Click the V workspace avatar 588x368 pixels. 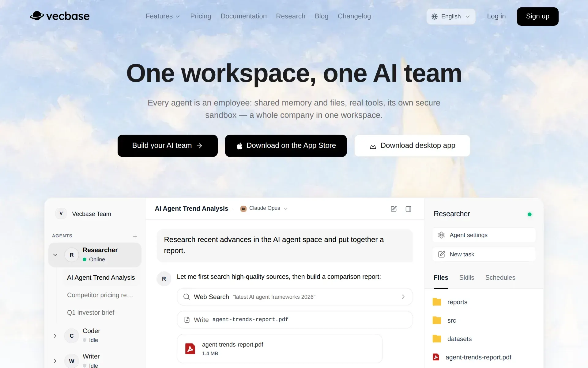[x=61, y=213]
